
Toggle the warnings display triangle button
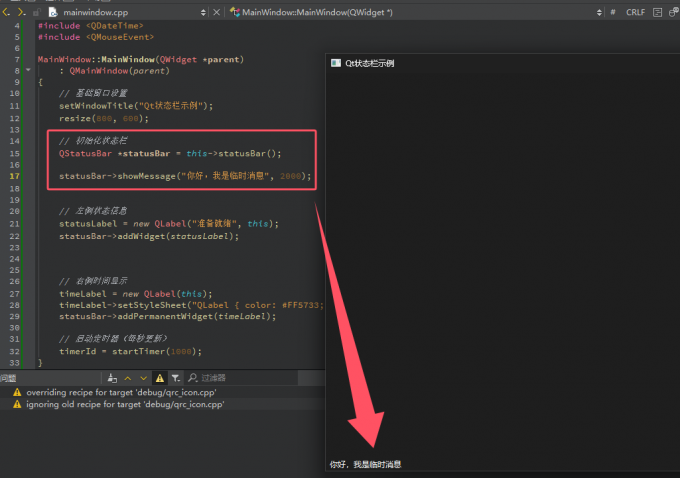click(160, 378)
